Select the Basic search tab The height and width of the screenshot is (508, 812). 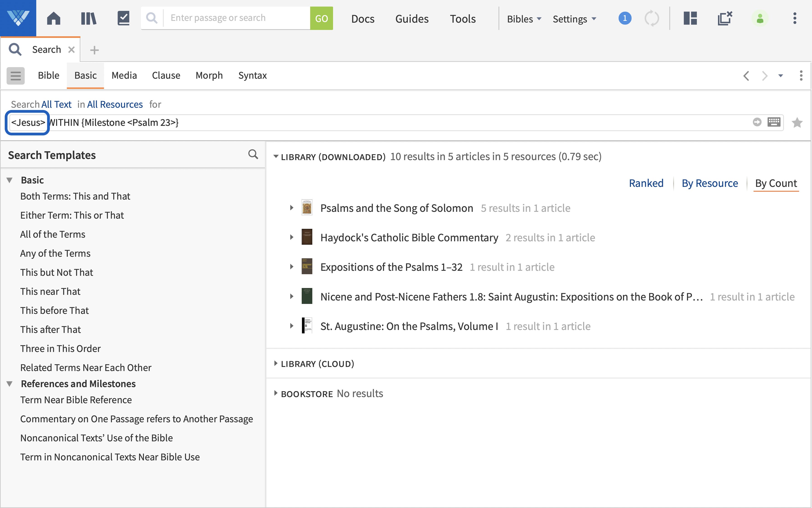[x=86, y=76]
